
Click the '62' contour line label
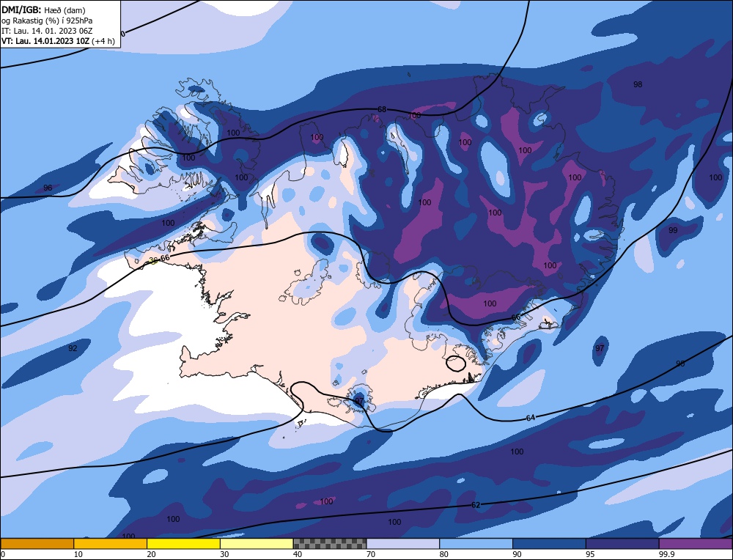click(x=476, y=505)
